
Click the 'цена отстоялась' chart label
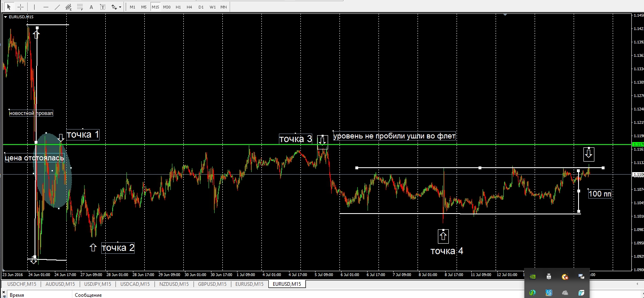[34, 158]
